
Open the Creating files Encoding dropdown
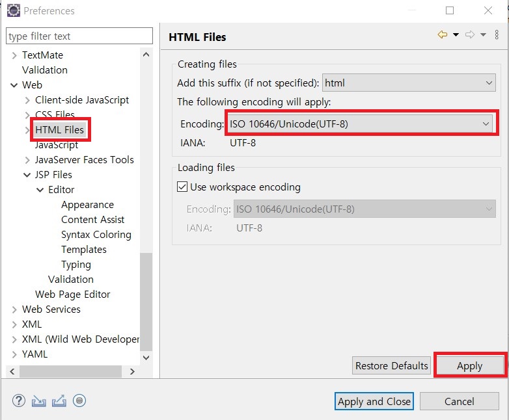360,124
